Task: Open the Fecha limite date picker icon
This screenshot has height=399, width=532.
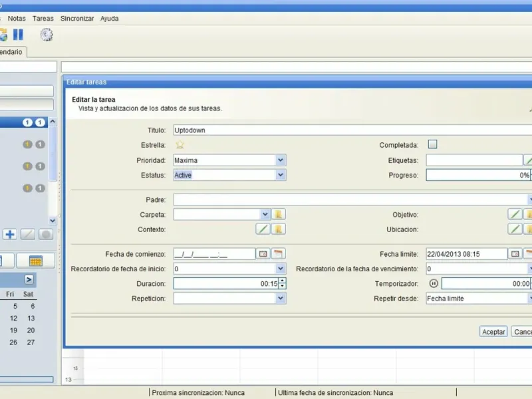Action: pyautogui.click(x=515, y=254)
